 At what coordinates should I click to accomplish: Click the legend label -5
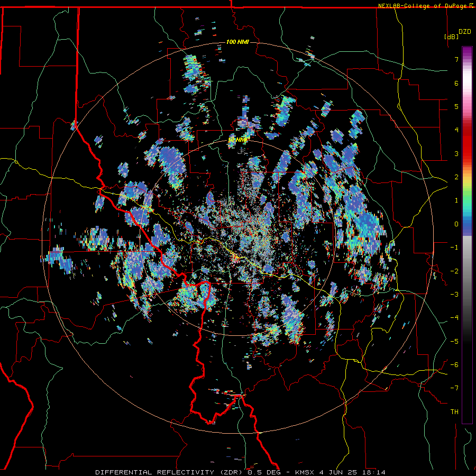click(454, 342)
